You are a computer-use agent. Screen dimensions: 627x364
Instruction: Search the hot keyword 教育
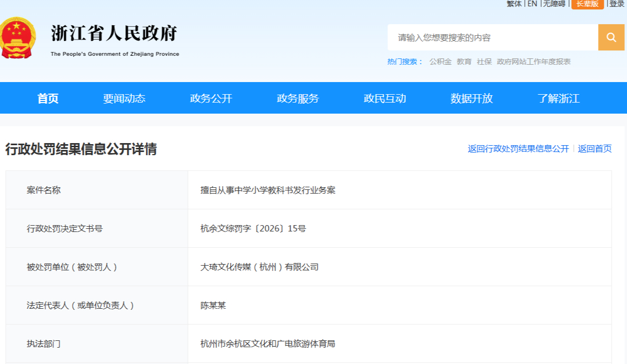[464, 62]
